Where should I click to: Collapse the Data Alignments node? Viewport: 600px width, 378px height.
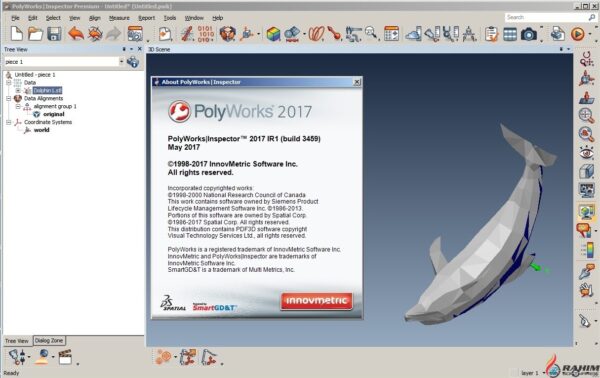click(8, 98)
